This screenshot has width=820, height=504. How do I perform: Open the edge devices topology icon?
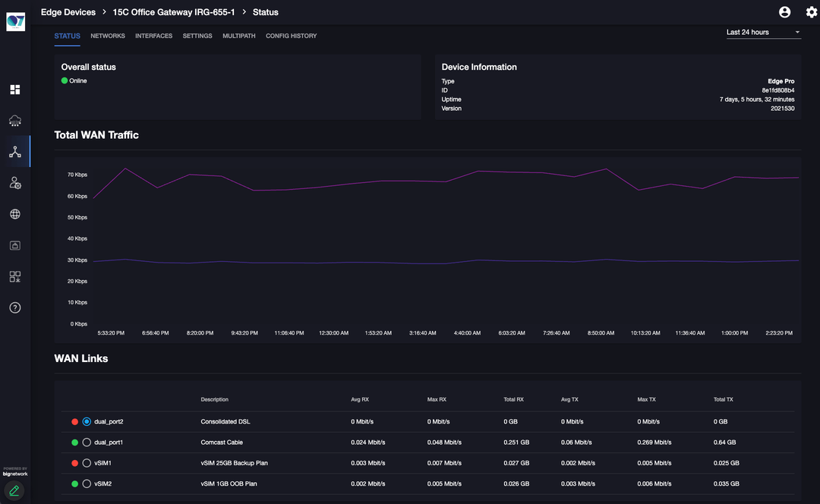click(x=15, y=152)
